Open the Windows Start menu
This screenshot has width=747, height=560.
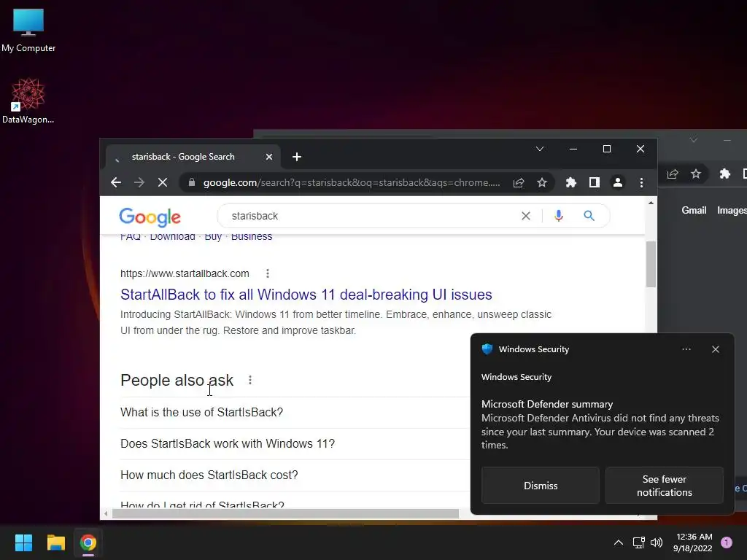click(23, 542)
